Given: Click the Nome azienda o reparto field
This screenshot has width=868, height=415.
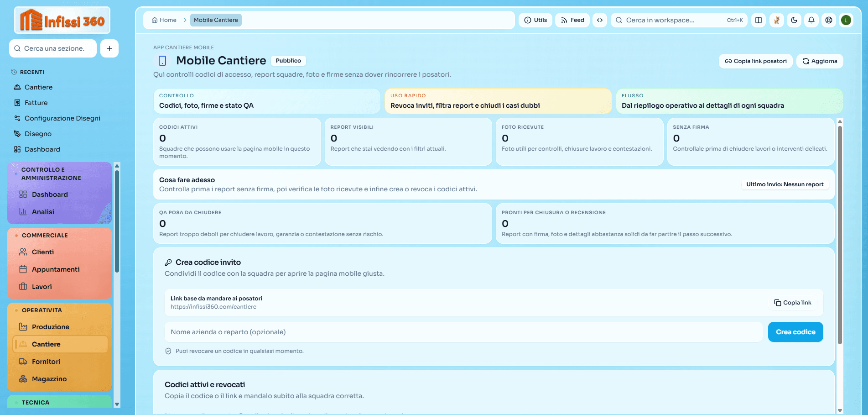Looking at the screenshot, I should [x=463, y=332].
